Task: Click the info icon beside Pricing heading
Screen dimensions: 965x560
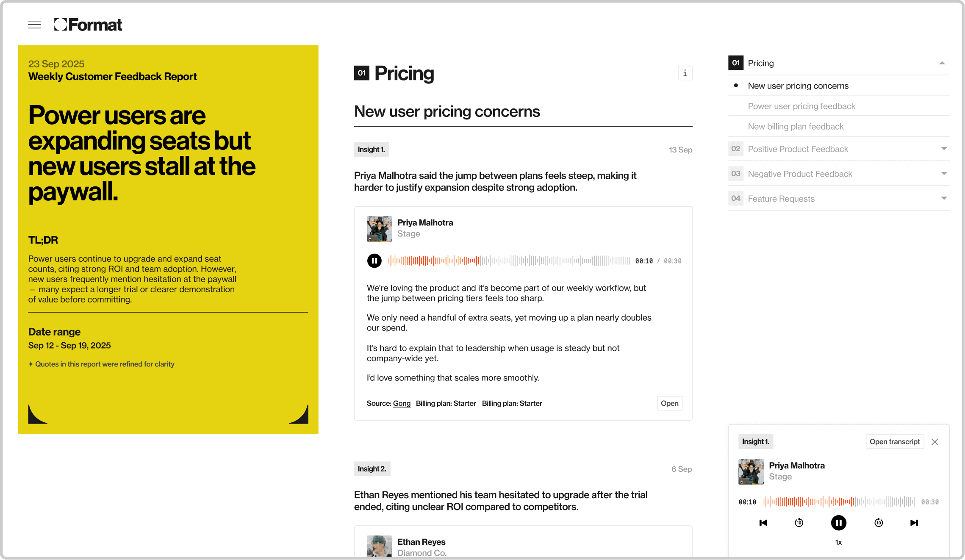Action: (x=685, y=73)
